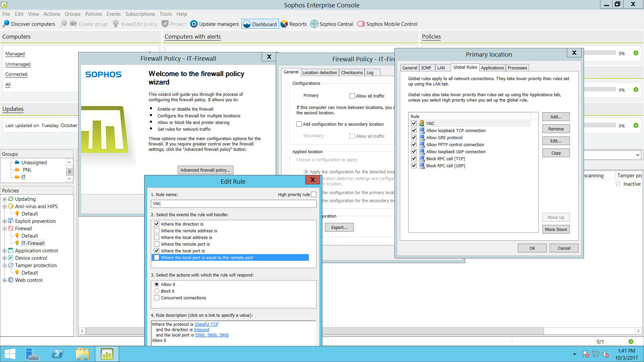
Task: Click the 5500, 5800, 5900 port link
Action: tap(212, 335)
